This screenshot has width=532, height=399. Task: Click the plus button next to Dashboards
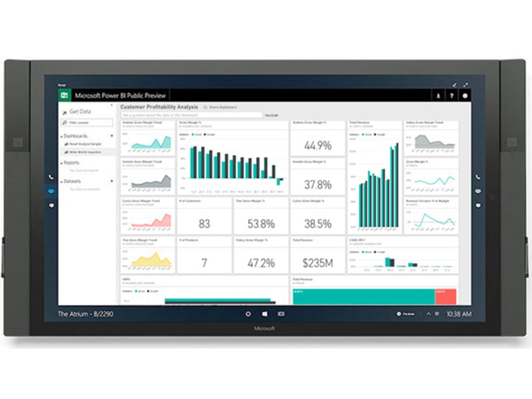[x=112, y=136]
